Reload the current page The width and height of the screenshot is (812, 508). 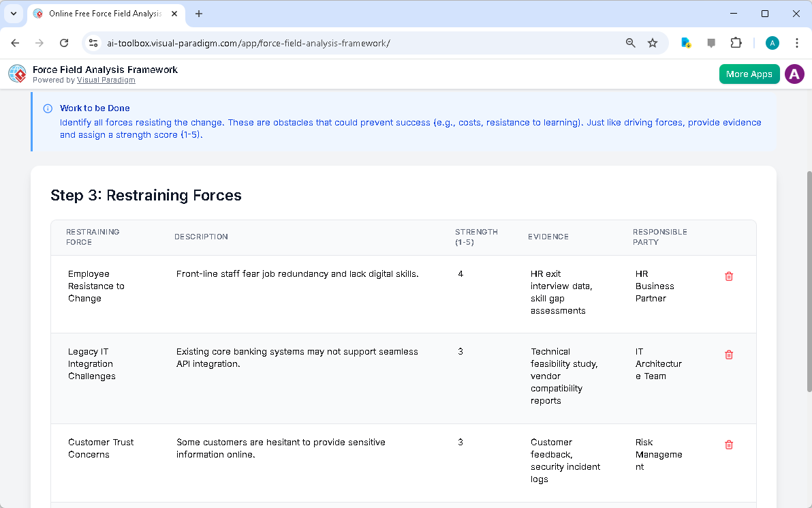click(64, 42)
